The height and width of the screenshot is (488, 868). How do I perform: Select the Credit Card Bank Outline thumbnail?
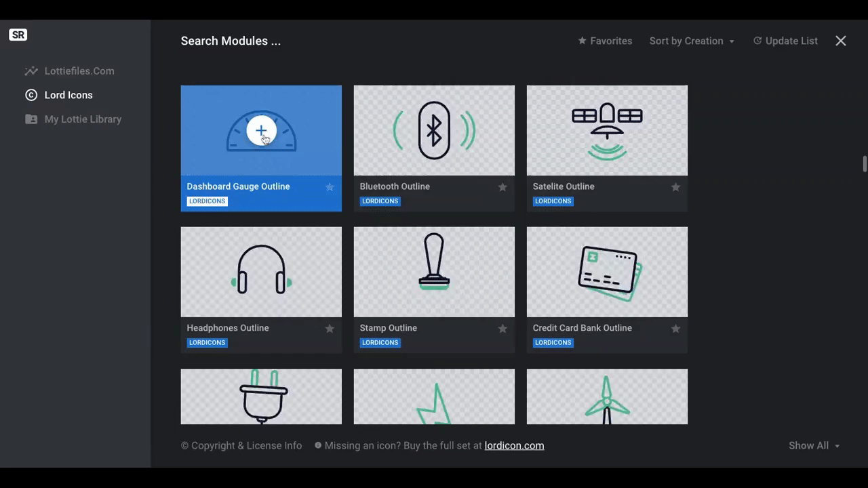coord(607,272)
